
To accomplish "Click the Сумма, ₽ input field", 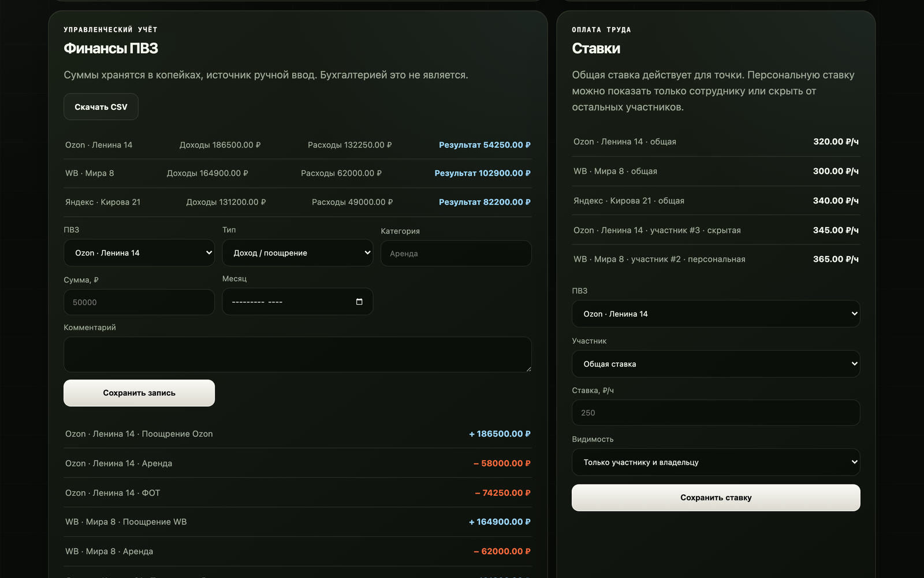I will 139,302.
